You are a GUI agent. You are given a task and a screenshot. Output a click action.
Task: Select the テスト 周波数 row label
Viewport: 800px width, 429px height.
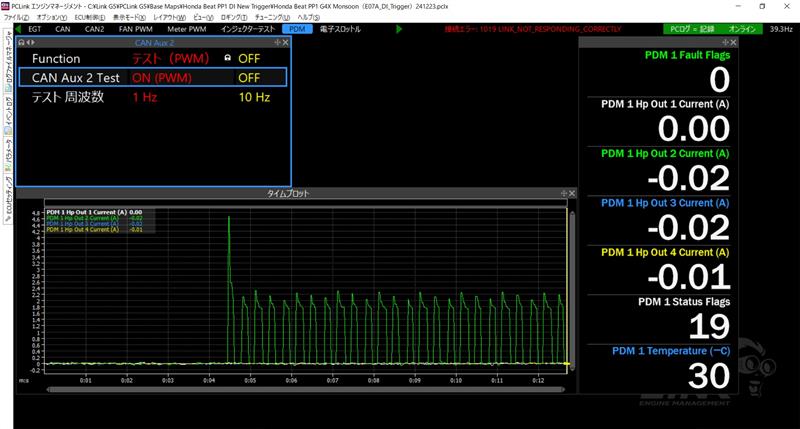tap(68, 97)
